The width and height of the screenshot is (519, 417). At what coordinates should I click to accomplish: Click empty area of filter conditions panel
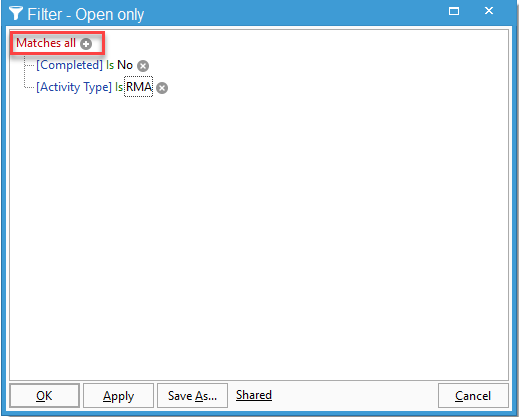(x=259, y=233)
